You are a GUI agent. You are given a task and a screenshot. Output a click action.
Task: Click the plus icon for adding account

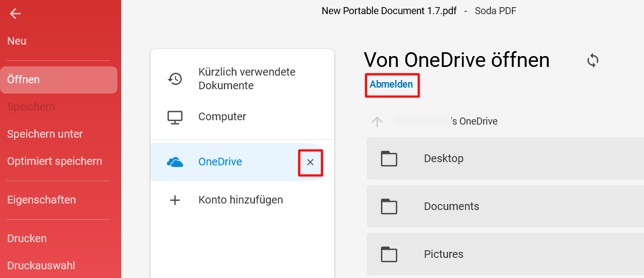[x=175, y=200]
